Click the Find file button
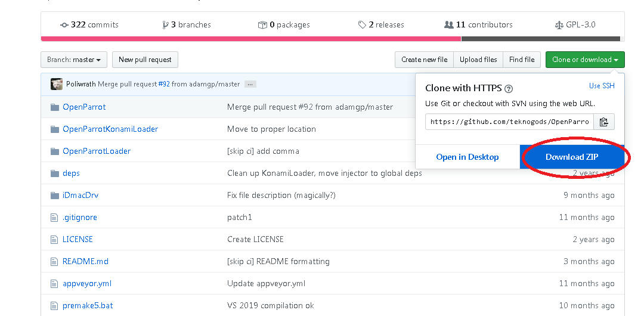Image resolution: width=644 pixels, height=316 pixels. pos(522,60)
